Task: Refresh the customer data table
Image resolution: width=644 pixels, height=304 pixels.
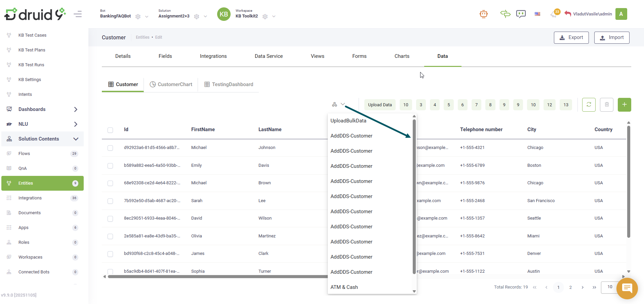Action: click(589, 105)
